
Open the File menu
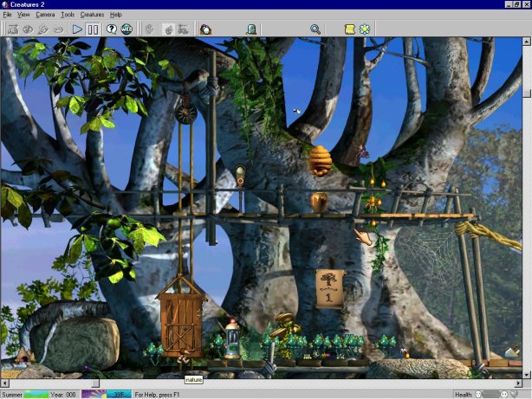click(x=8, y=15)
